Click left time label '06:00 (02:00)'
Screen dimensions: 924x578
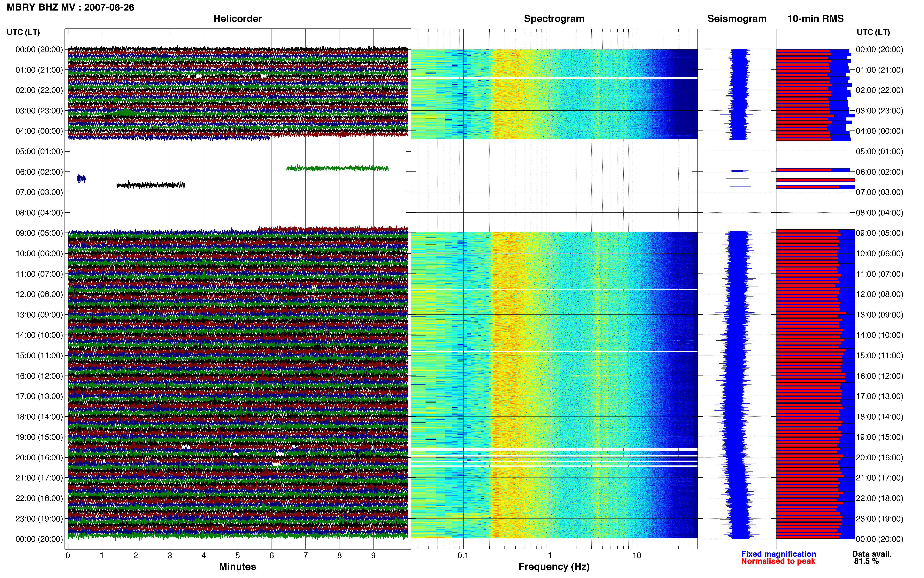[39, 172]
